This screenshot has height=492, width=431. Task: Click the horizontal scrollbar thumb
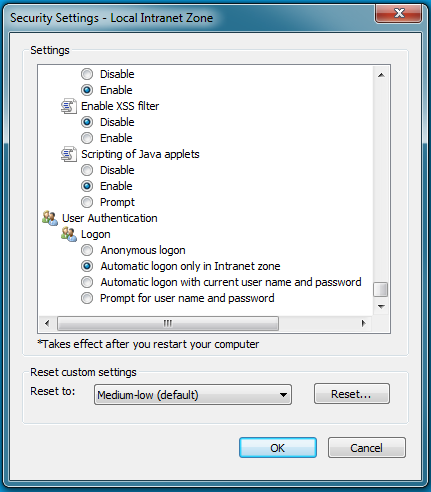point(168,323)
